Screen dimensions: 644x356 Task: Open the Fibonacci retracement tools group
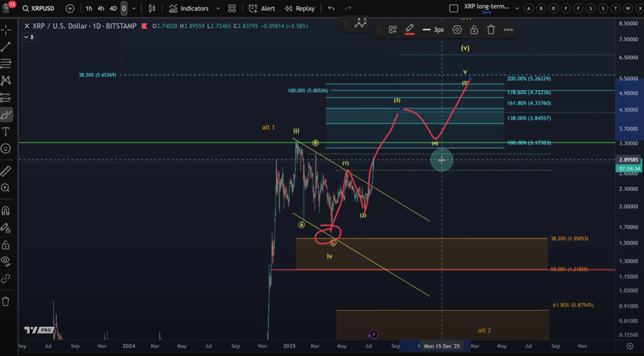pyautogui.click(x=6, y=63)
